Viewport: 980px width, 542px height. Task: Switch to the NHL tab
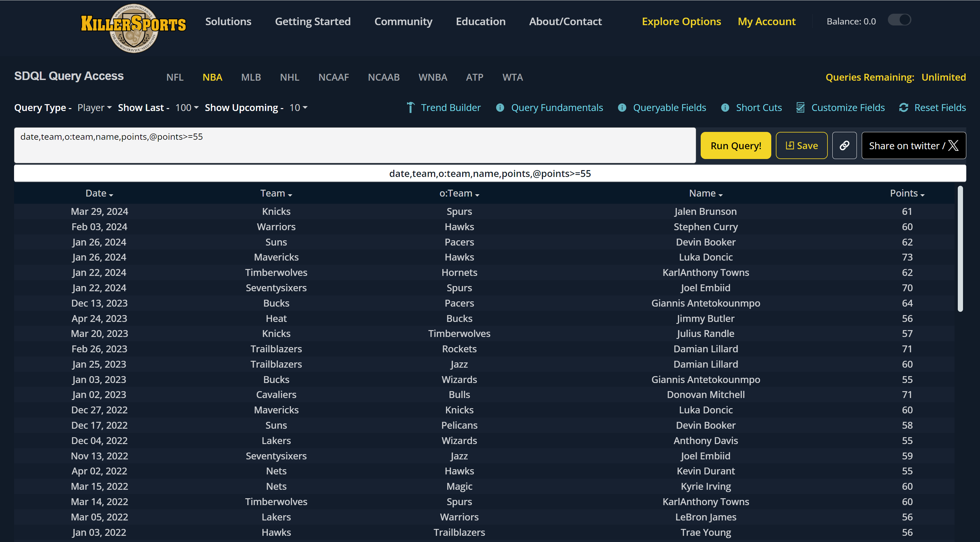(x=289, y=77)
